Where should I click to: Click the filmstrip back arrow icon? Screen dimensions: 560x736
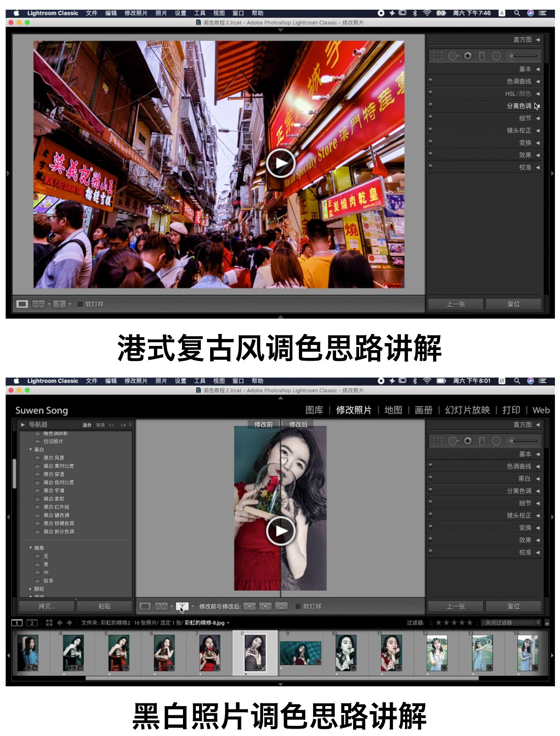tap(59, 623)
